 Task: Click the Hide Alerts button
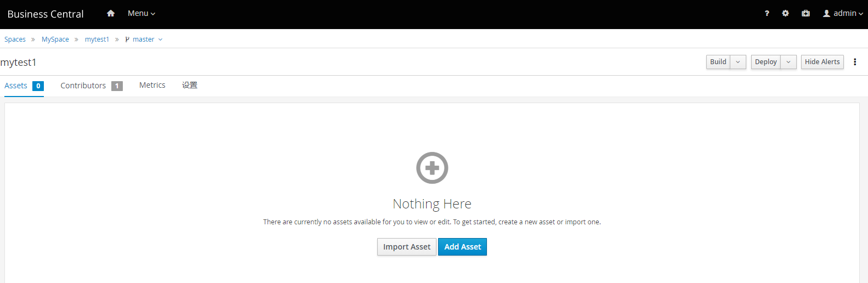pyautogui.click(x=822, y=62)
